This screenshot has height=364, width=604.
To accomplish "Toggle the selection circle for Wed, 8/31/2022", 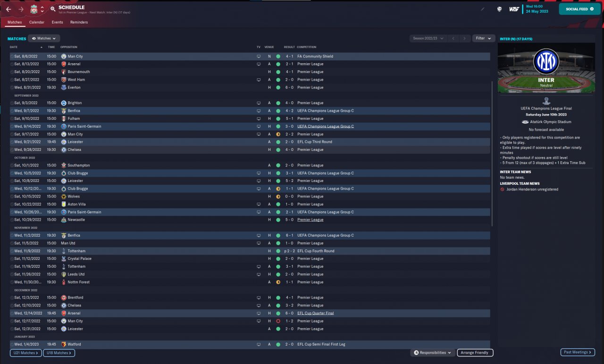I will (x=12, y=88).
